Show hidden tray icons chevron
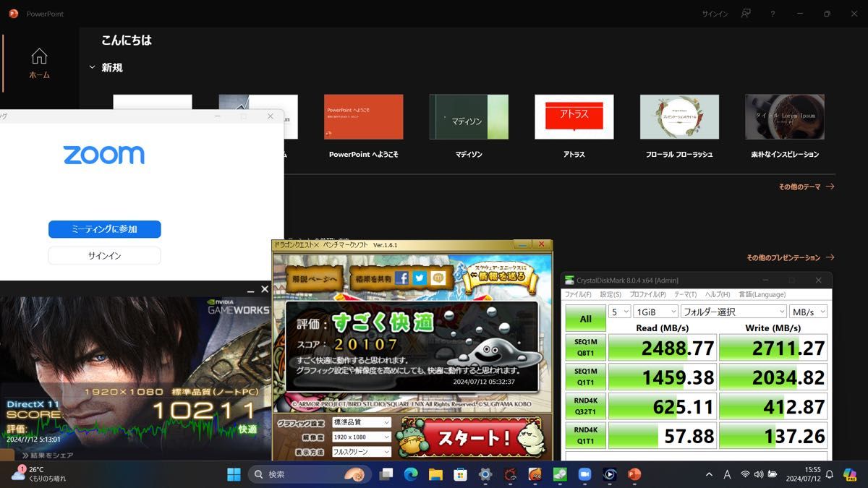This screenshot has width=868, height=488. click(x=709, y=474)
